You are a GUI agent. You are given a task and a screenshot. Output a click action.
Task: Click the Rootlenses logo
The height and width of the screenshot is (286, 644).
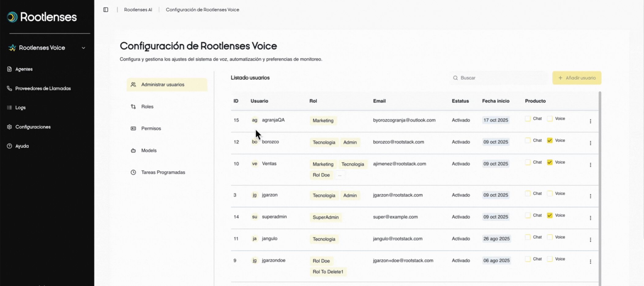coord(42,17)
